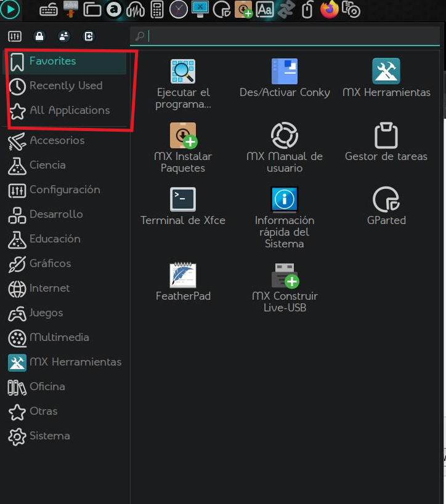Open the Recently Used category
446x504 pixels.
[65, 86]
